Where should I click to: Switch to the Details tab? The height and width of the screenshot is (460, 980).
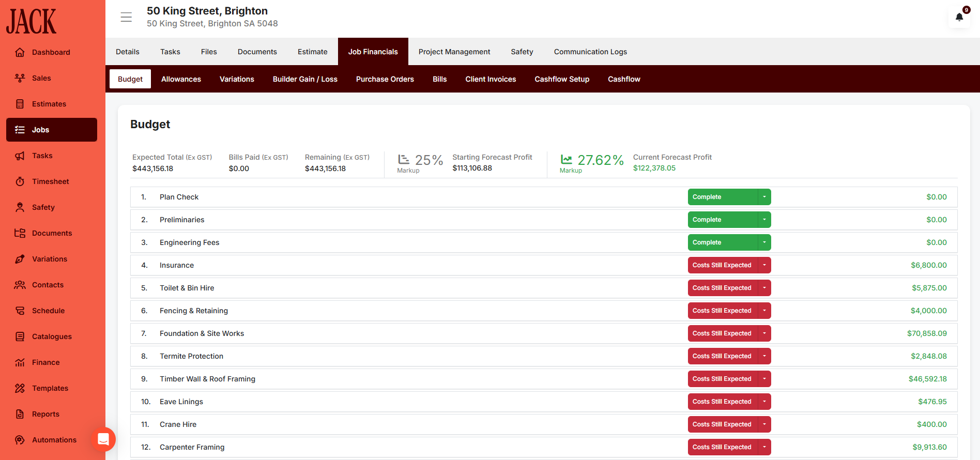(x=128, y=52)
